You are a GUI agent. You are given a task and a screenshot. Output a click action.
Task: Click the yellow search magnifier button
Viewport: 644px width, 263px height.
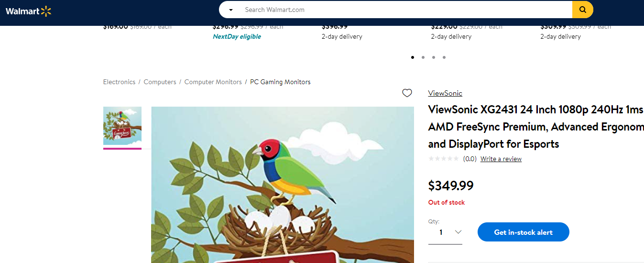pyautogui.click(x=582, y=10)
